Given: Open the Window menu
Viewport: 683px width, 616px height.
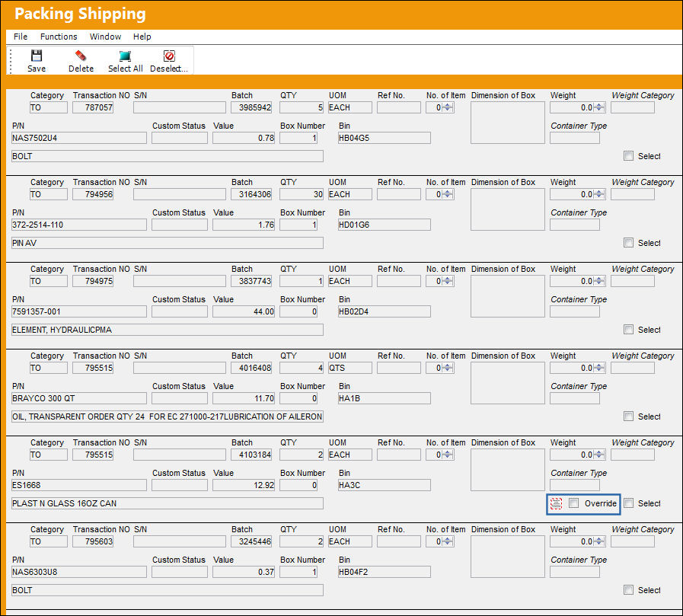Looking at the screenshot, I should [x=105, y=37].
